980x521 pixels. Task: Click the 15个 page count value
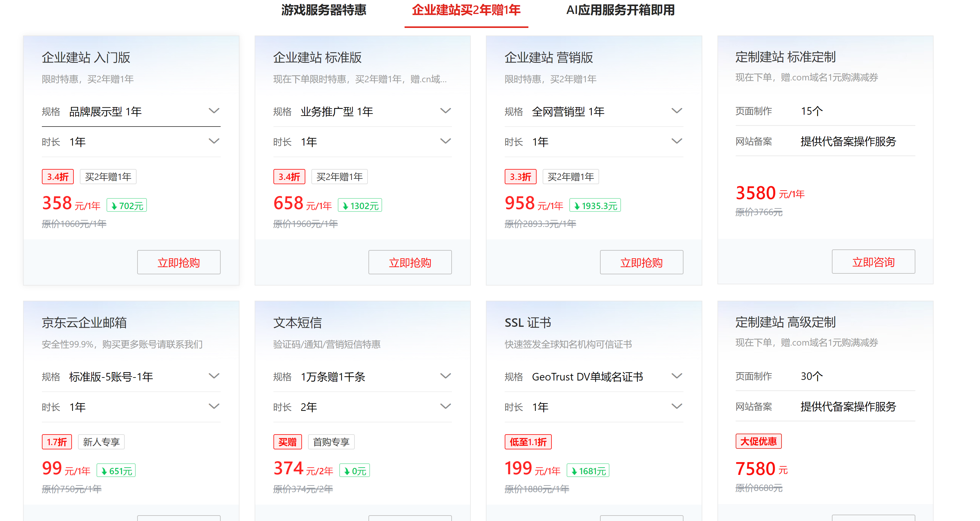click(812, 111)
